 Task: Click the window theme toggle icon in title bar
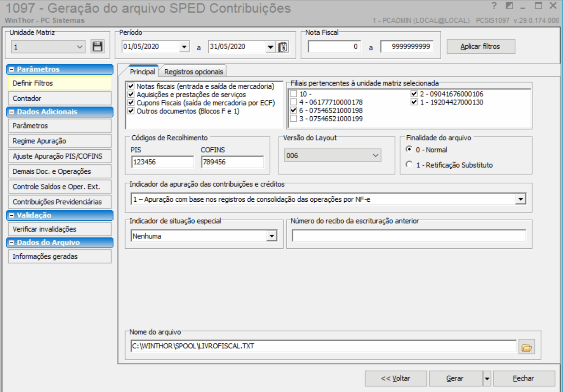coord(509,6)
